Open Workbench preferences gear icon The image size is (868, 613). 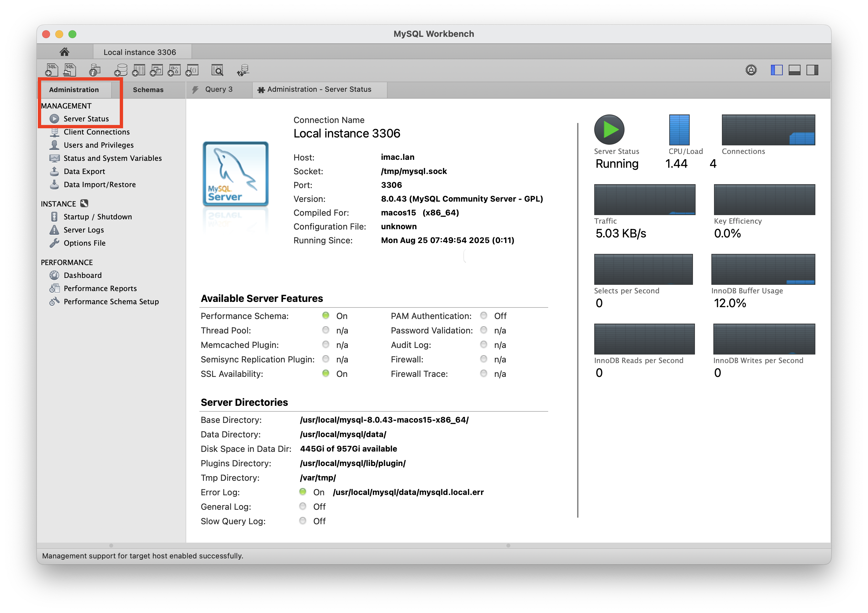tap(751, 70)
